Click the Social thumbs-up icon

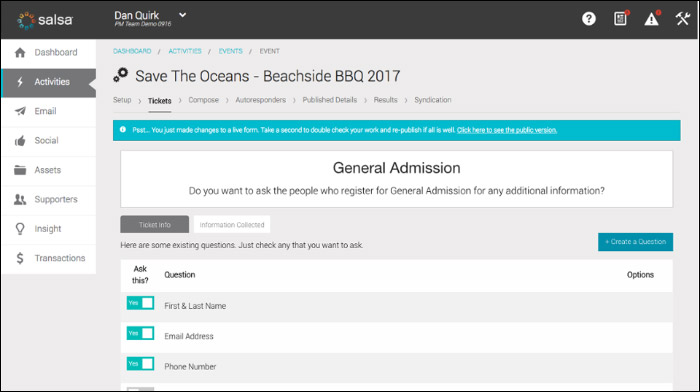tap(20, 141)
